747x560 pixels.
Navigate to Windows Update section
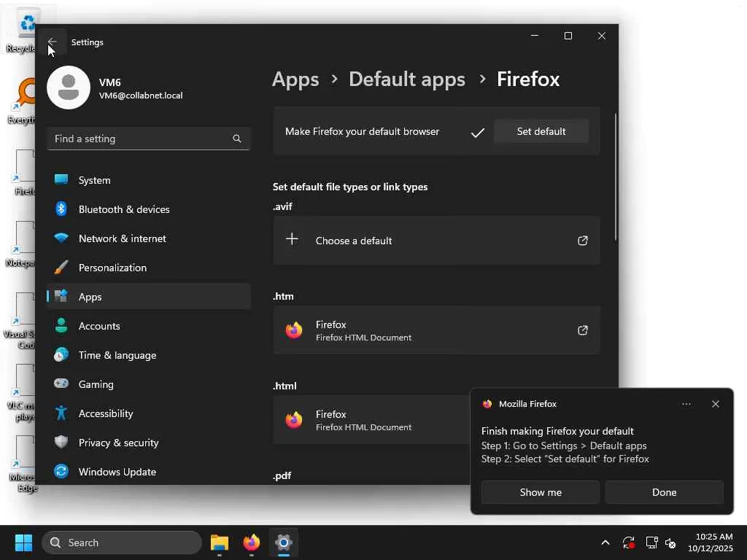click(x=117, y=472)
